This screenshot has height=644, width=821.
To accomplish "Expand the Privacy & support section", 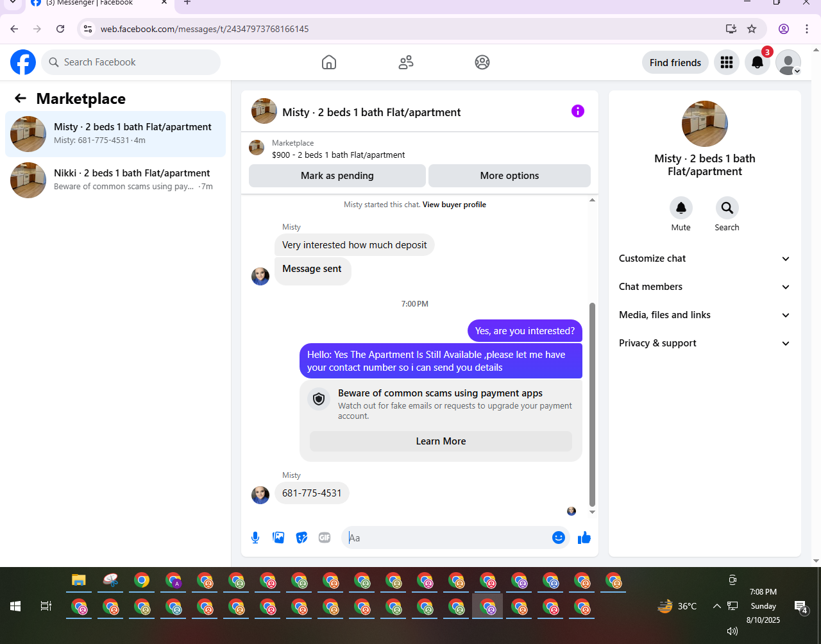I will click(705, 343).
